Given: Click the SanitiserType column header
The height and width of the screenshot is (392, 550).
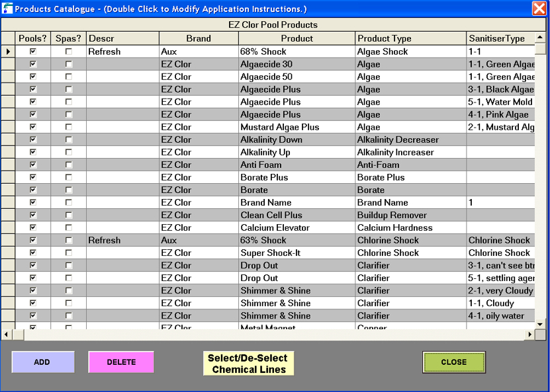Looking at the screenshot, I should pos(500,38).
